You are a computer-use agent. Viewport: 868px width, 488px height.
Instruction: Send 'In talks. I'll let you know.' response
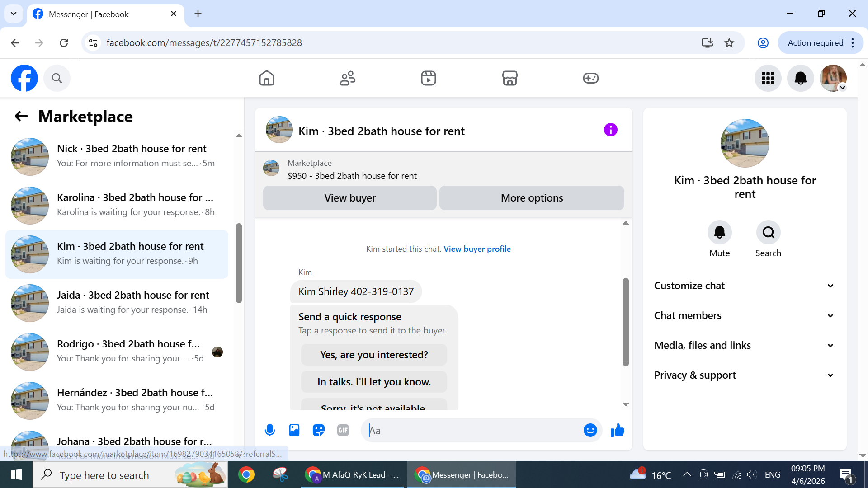374,382
